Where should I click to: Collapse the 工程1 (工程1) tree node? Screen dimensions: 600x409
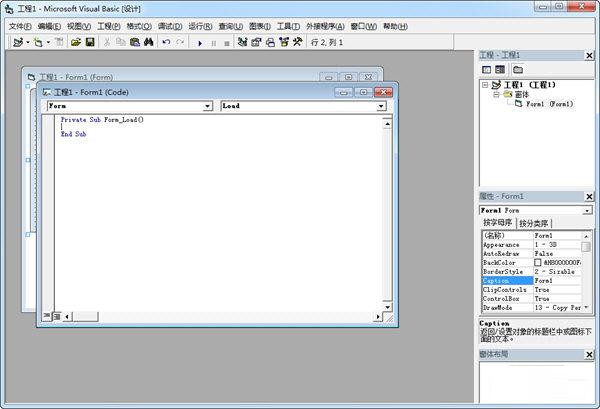click(x=485, y=85)
